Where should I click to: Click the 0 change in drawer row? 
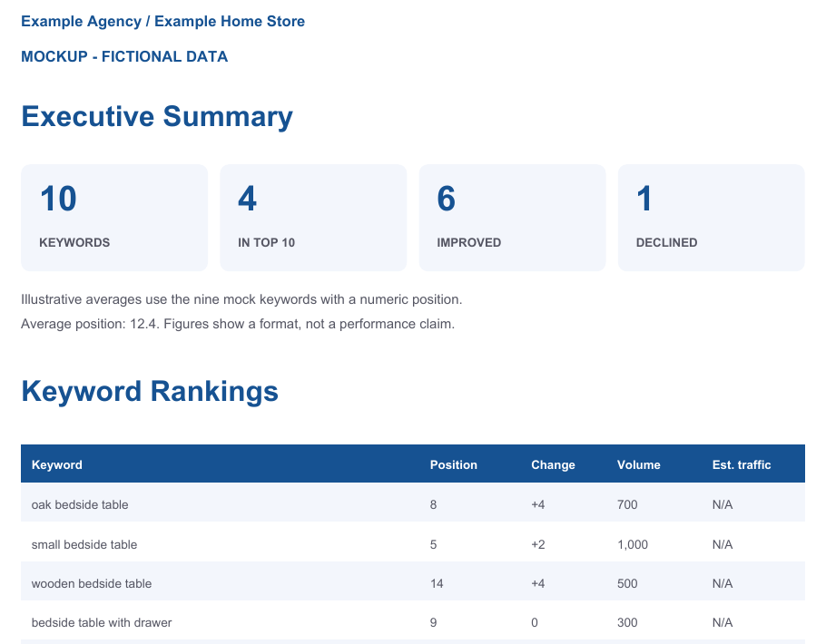tap(534, 622)
